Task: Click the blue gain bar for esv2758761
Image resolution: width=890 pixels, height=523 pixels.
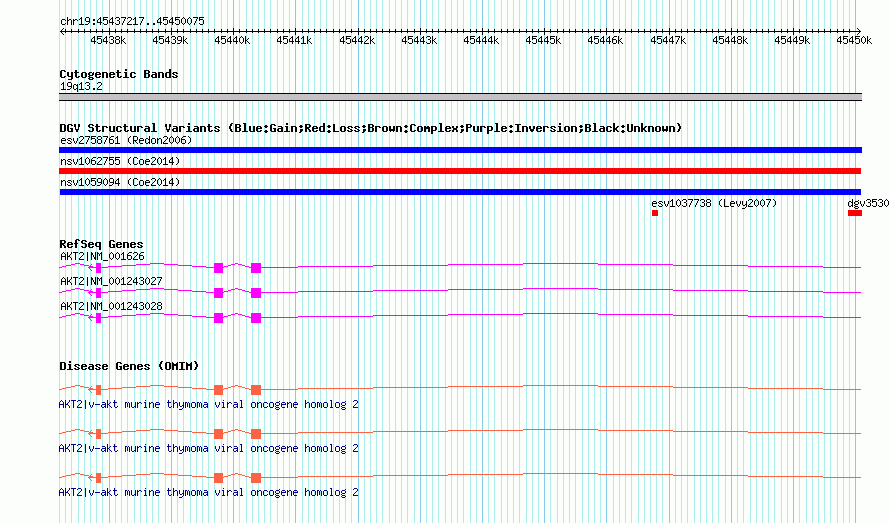Action: pos(460,150)
